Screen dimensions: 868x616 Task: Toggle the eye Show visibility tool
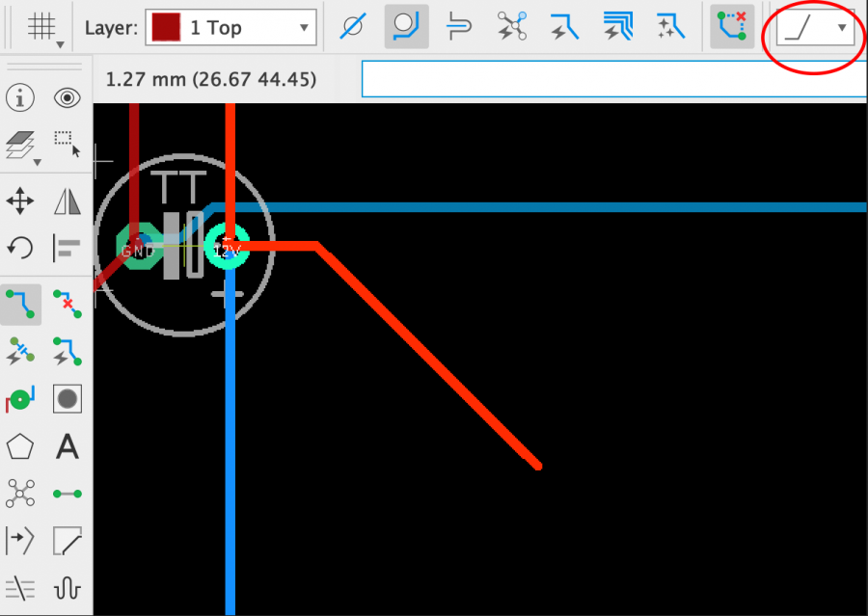click(x=68, y=97)
